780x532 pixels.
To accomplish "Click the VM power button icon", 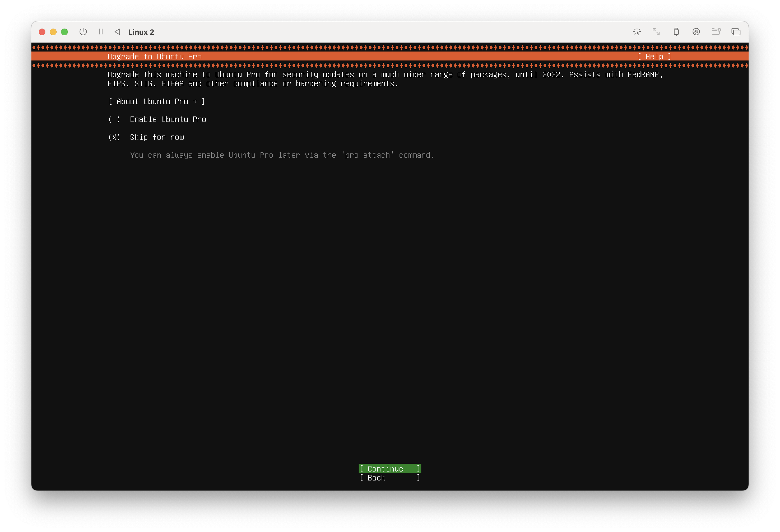I will pos(83,32).
